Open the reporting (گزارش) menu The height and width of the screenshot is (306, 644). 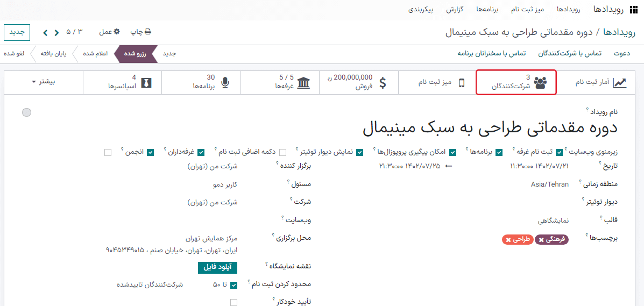coord(455,10)
